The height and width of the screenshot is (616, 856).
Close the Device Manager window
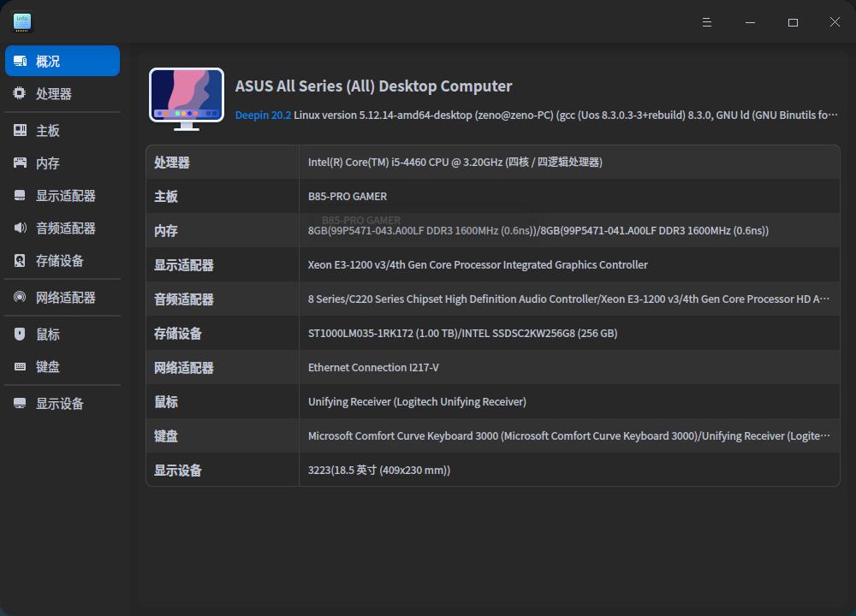[x=835, y=22]
